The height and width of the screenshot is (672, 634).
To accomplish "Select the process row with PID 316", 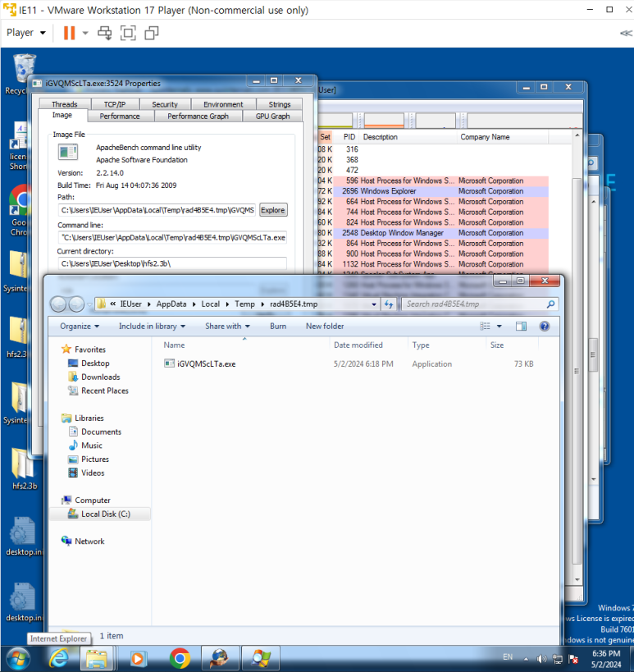I will [x=433, y=149].
